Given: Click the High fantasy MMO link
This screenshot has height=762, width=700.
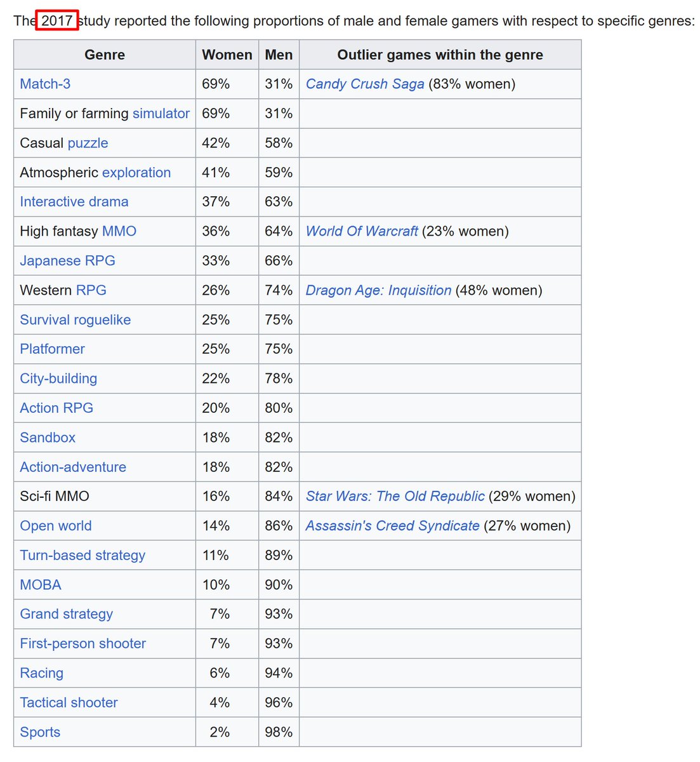Looking at the screenshot, I should click(119, 231).
